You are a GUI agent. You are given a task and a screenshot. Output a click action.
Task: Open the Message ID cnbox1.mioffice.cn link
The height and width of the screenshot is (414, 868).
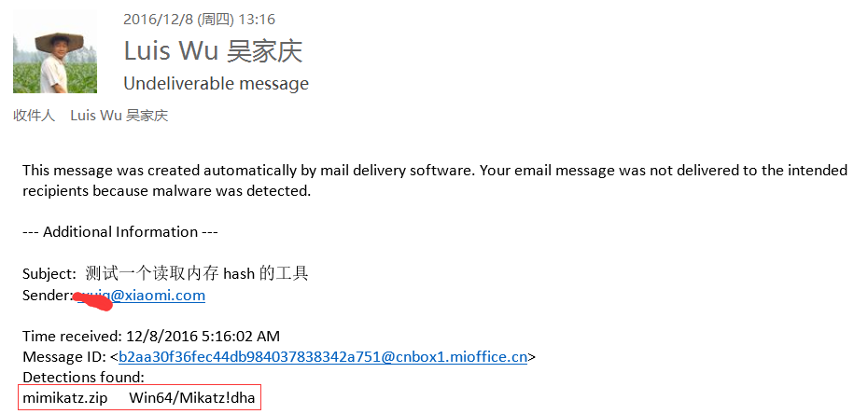(323, 357)
